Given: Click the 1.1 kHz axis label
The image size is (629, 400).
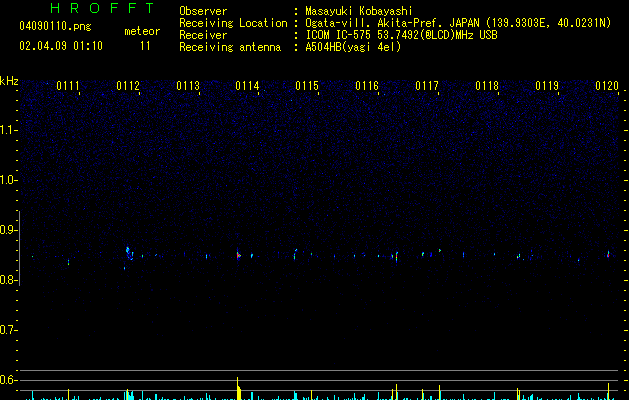Looking at the screenshot, I should (x=8, y=130).
